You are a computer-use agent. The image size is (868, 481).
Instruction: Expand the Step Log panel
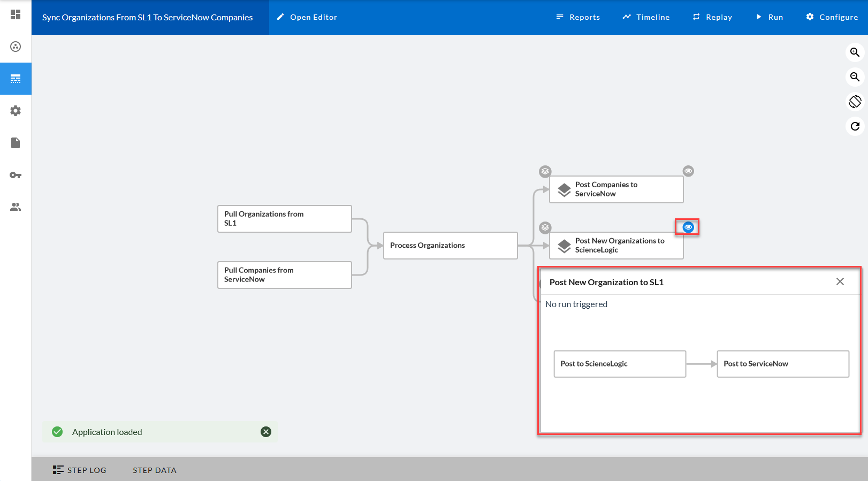tap(80, 470)
